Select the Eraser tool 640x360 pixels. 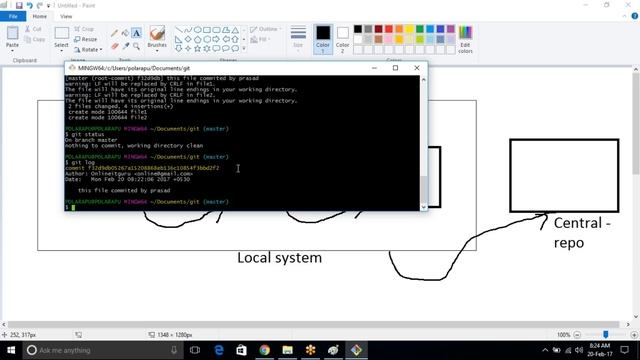pos(115,46)
